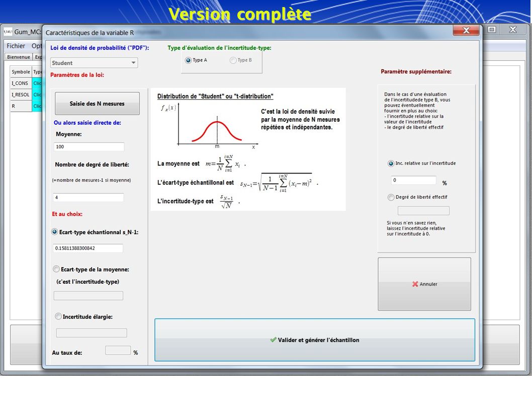Select Inc. relative sur l'incertitude radio

[x=391, y=164]
